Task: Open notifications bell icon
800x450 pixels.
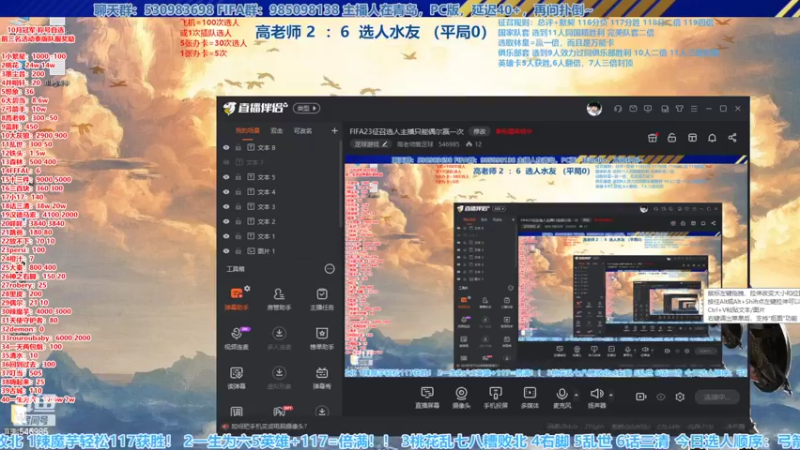Action: (712, 138)
